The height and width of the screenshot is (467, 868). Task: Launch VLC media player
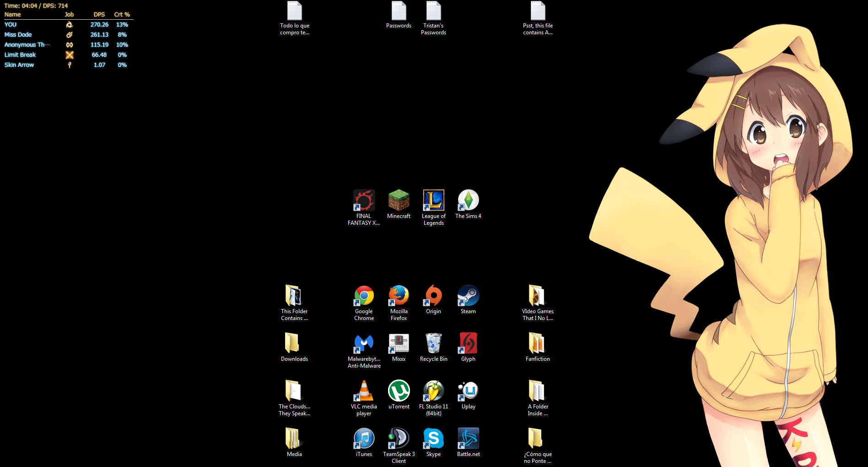[364, 398]
